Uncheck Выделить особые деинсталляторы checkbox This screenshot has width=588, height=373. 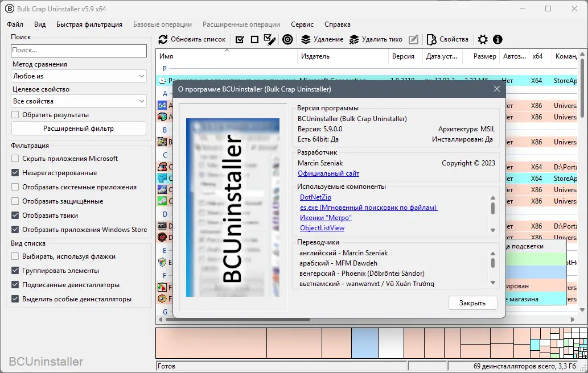[15, 299]
